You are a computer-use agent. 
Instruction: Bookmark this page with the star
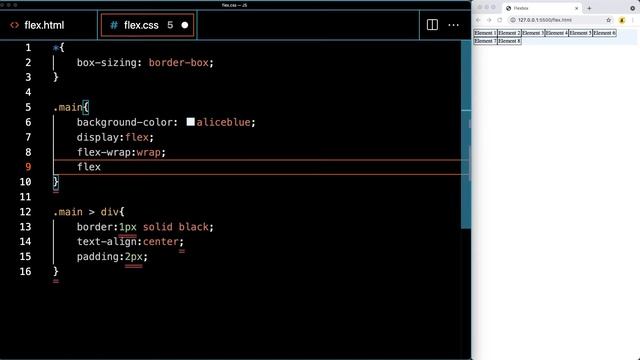[609, 20]
